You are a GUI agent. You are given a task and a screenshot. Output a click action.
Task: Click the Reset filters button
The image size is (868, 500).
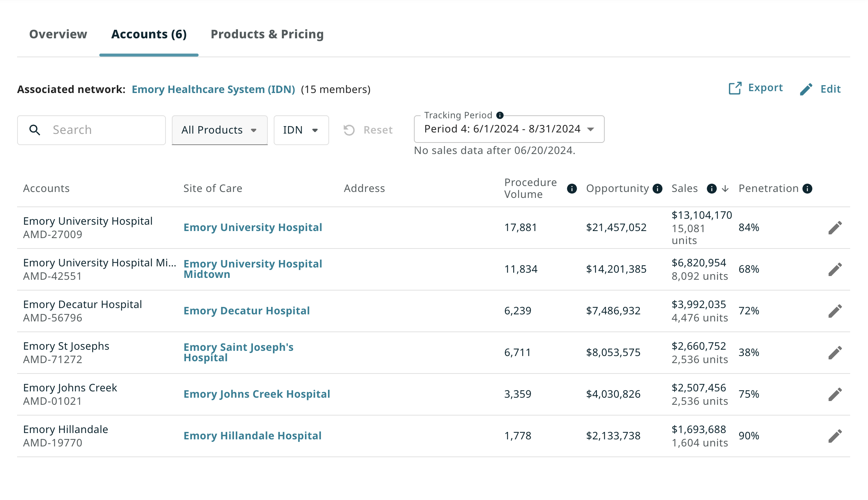pyautogui.click(x=368, y=130)
